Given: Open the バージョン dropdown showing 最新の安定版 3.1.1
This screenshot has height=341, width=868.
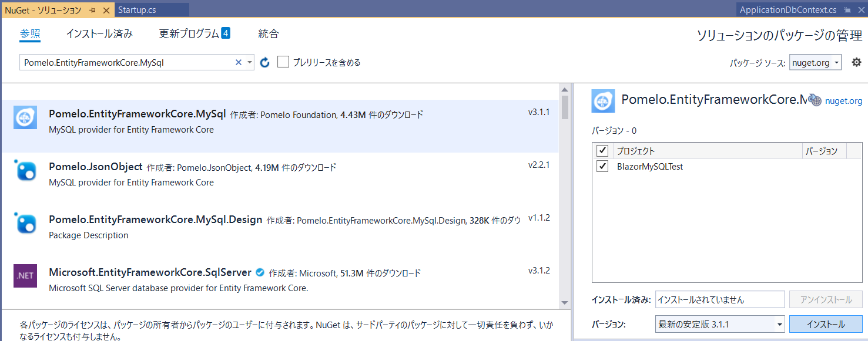Looking at the screenshot, I should point(720,323).
